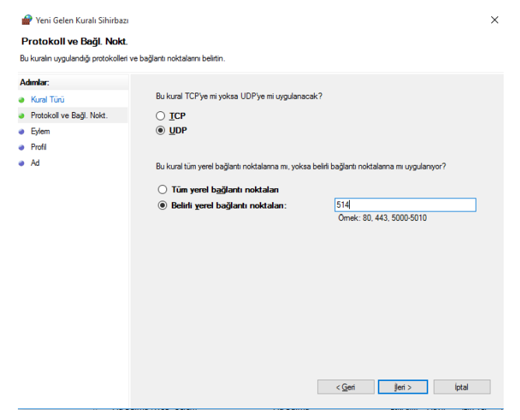Choose Belirli yerel bağlantı noktaları option
520x420 pixels.
pyautogui.click(x=162, y=205)
